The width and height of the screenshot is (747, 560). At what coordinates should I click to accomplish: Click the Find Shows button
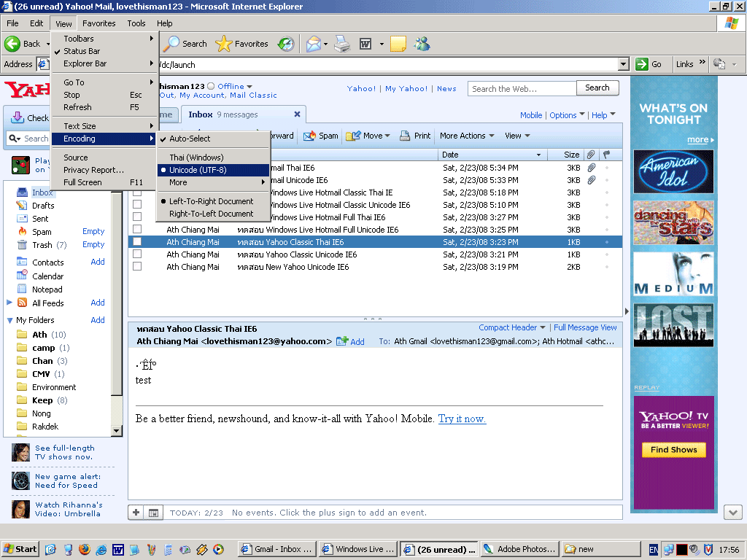point(673,450)
